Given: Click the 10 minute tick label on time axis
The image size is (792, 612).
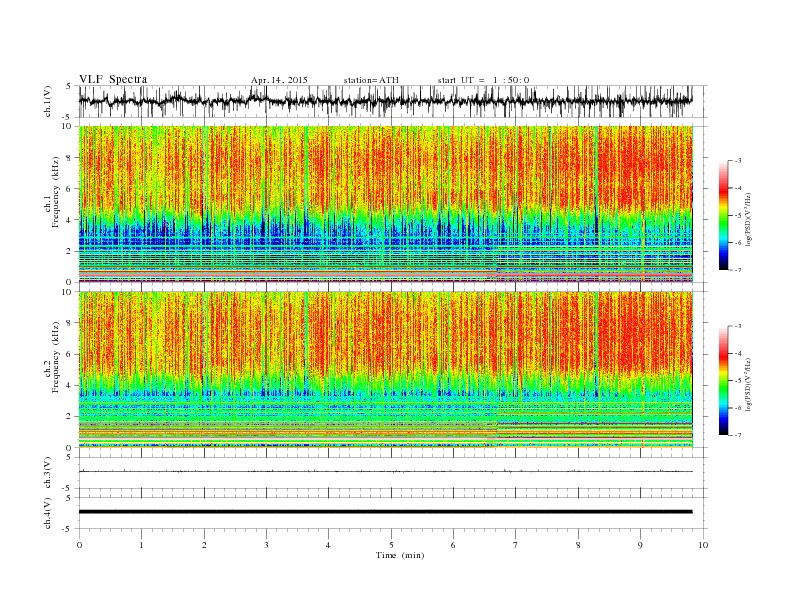Looking at the screenshot, I should click(x=703, y=545).
